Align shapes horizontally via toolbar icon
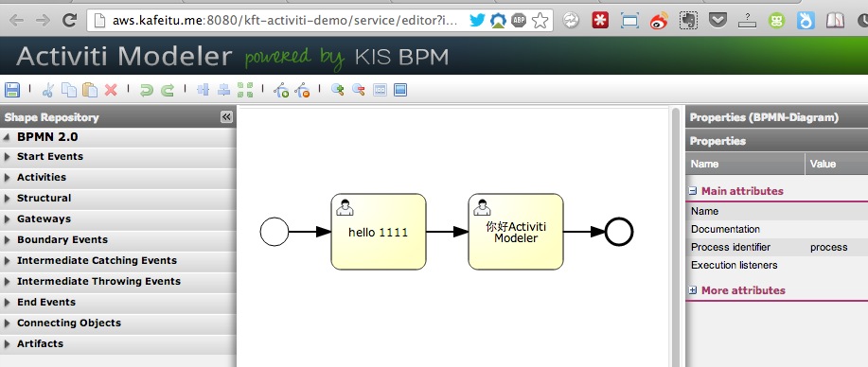This screenshot has height=367, width=868. click(223, 90)
